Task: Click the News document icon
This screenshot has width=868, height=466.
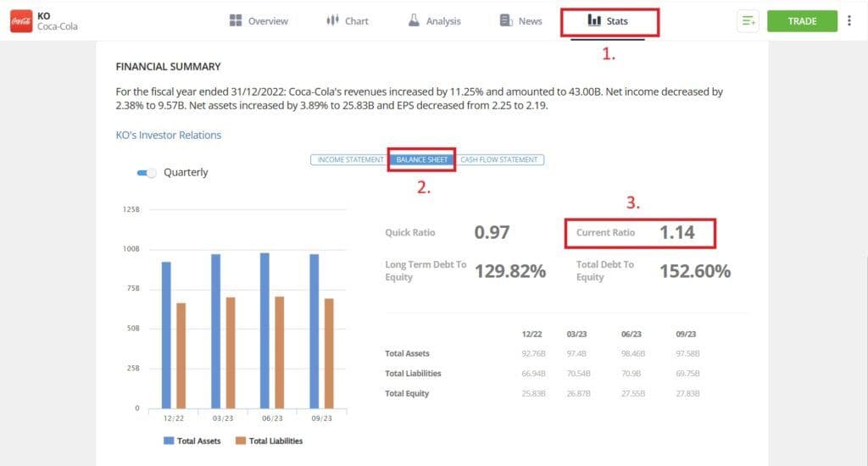Action: 506,21
